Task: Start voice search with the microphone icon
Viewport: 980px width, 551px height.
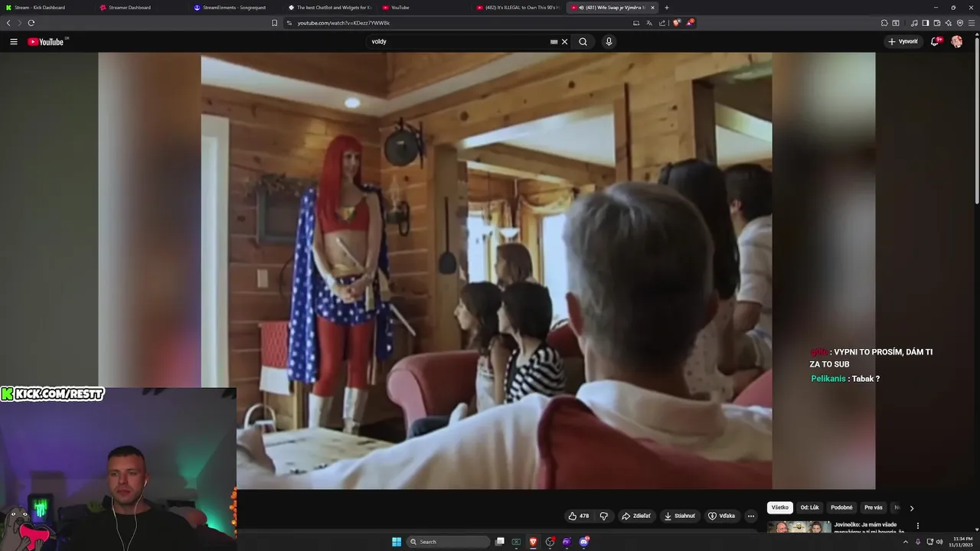Action: pyautogui.click(x=609, y=41)
